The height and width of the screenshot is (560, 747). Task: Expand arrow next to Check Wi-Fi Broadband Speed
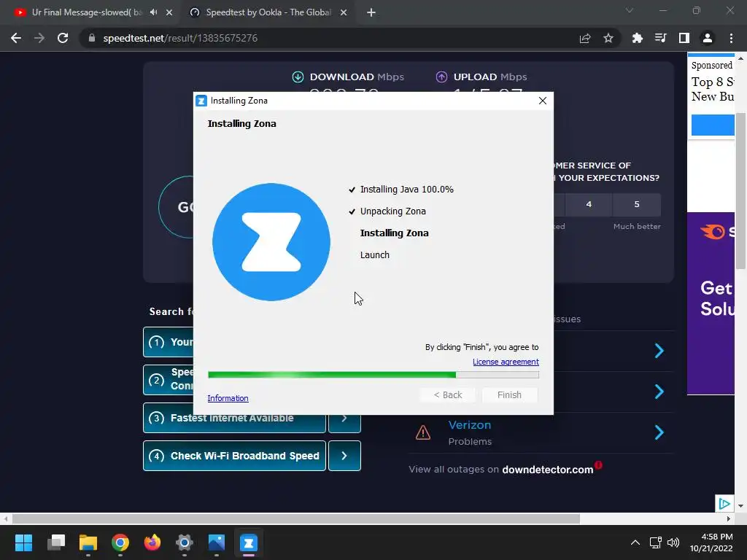(x=344, y=456)
